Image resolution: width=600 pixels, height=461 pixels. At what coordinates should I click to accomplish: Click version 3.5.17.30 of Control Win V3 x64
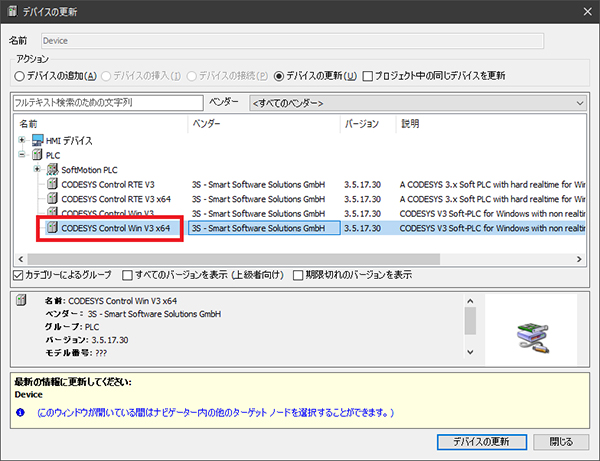(362, 228)
